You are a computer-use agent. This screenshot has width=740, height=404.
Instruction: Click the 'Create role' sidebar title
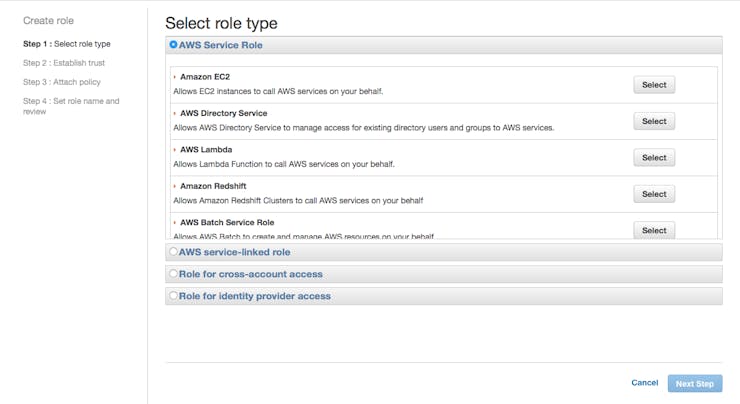click(x=49, y=21)
